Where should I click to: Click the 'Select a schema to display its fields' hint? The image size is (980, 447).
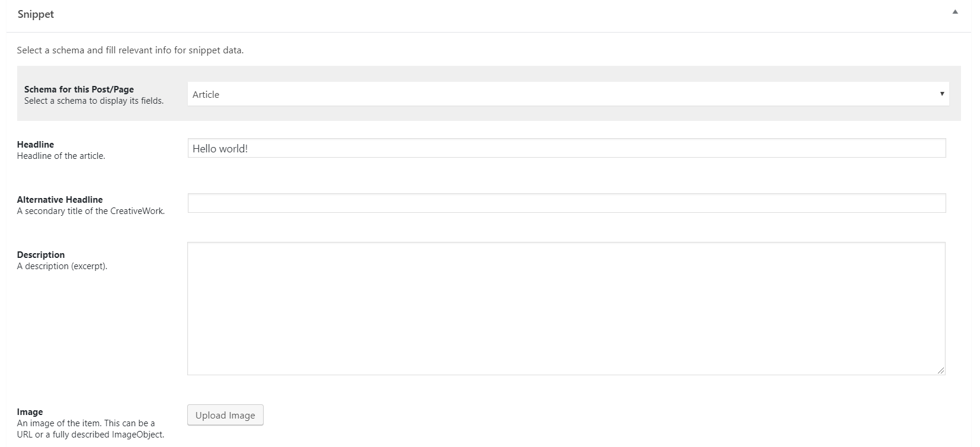tap(94, 101)
